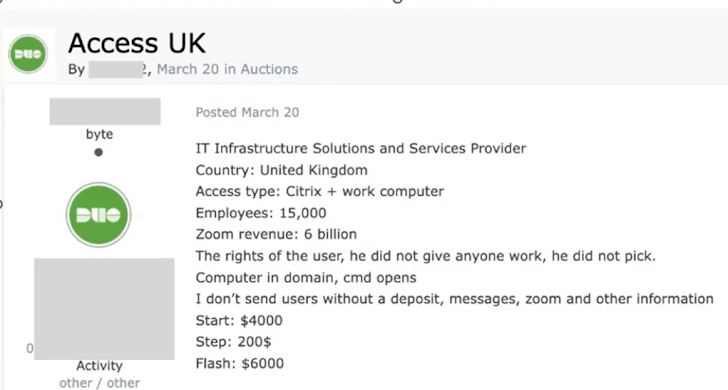Image resolution: width=728 pixels, height=390 pixels.
Task: Click the redacted username above byte
Action: [x=105, y=111]
